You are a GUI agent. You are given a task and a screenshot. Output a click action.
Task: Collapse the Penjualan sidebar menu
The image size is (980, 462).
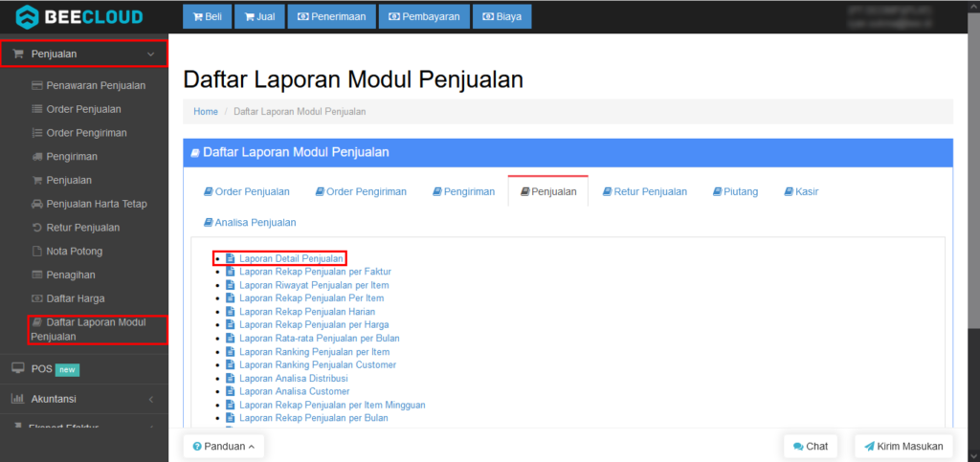tap(150, 55)
